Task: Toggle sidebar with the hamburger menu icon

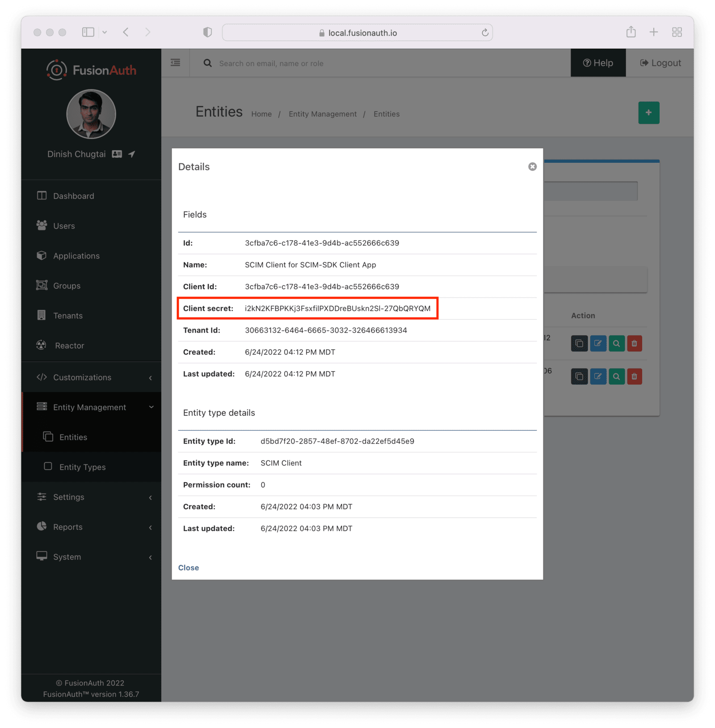Action: [176, 63]
